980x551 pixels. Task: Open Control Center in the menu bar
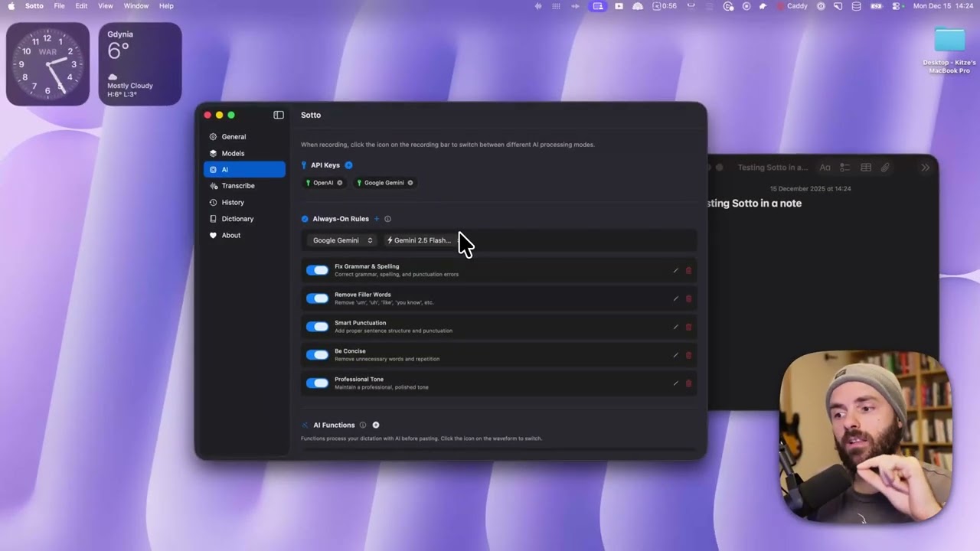(x=895, y=6)
